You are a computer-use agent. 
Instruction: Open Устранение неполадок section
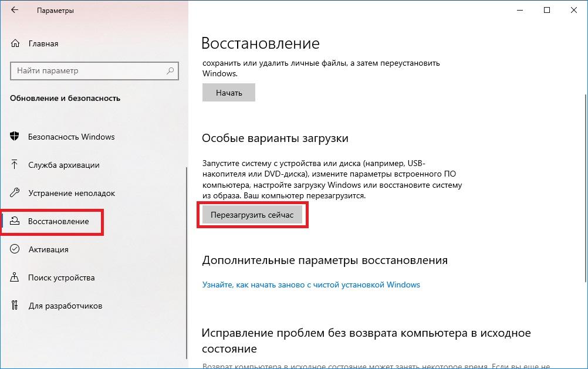(x=72, y=193)
